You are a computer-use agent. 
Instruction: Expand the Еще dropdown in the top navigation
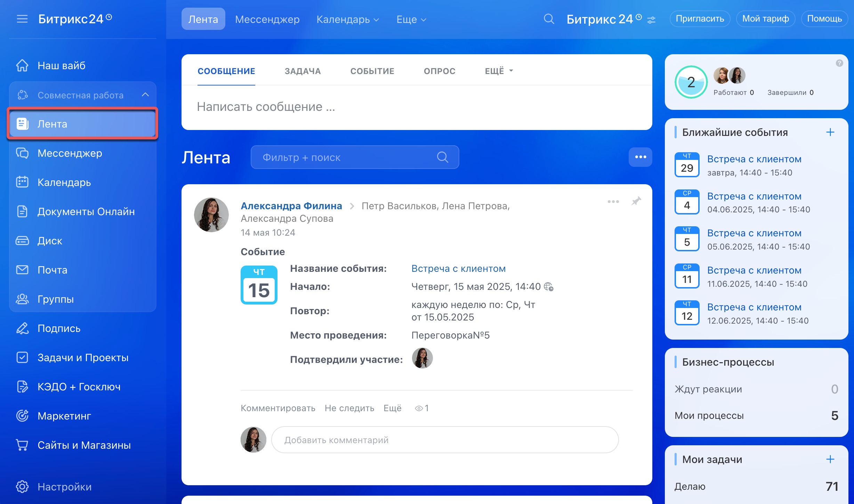411,19
